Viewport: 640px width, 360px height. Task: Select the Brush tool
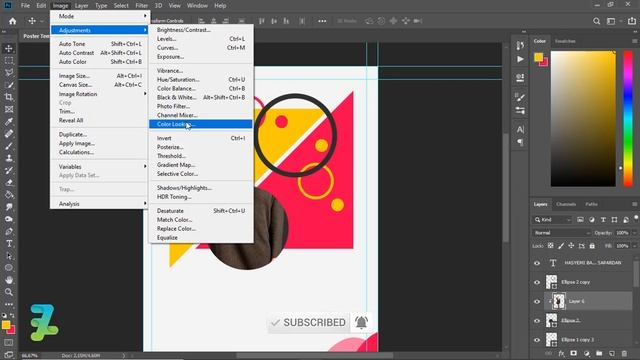[x=9, y=146]
